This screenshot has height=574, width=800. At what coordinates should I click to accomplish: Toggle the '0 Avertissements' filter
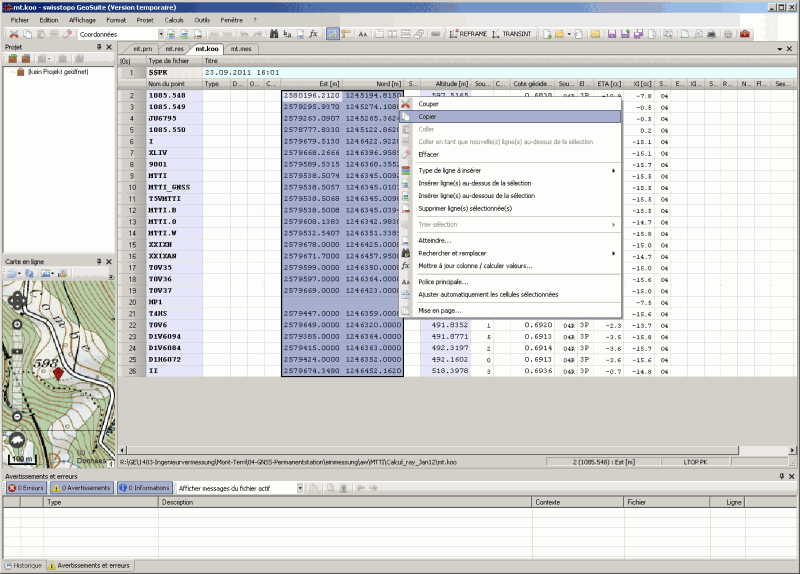pyautogui.click(x=82, y=488)
